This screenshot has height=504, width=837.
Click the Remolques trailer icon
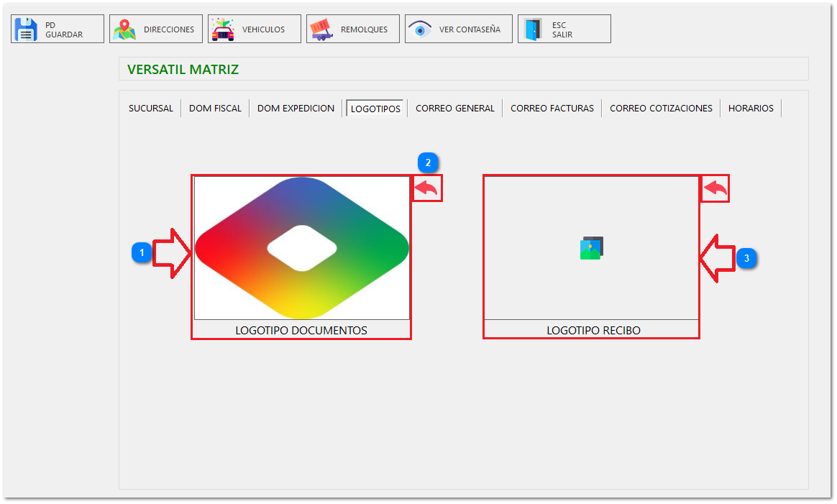(x=321, y=29)
